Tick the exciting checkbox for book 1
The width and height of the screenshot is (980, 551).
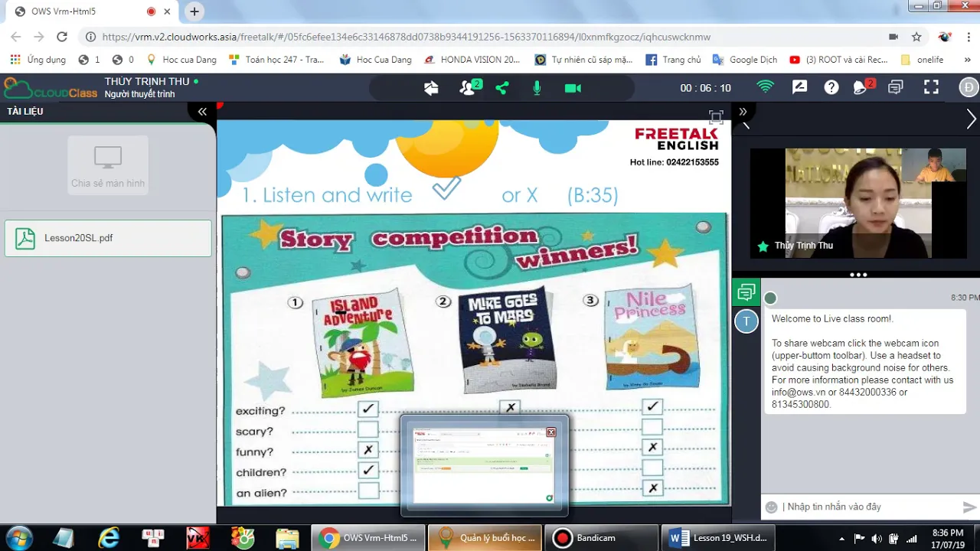point(368,409)
